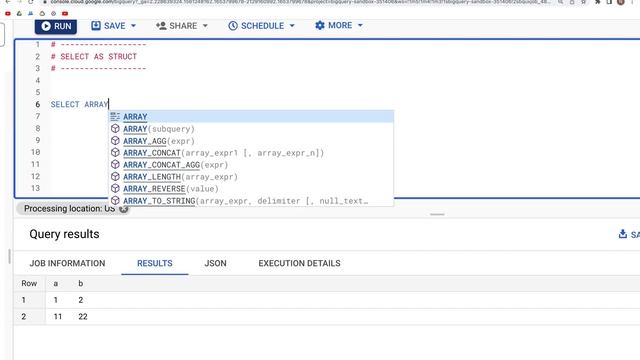Click the Google Drive bookmark icon

(19, 13)
